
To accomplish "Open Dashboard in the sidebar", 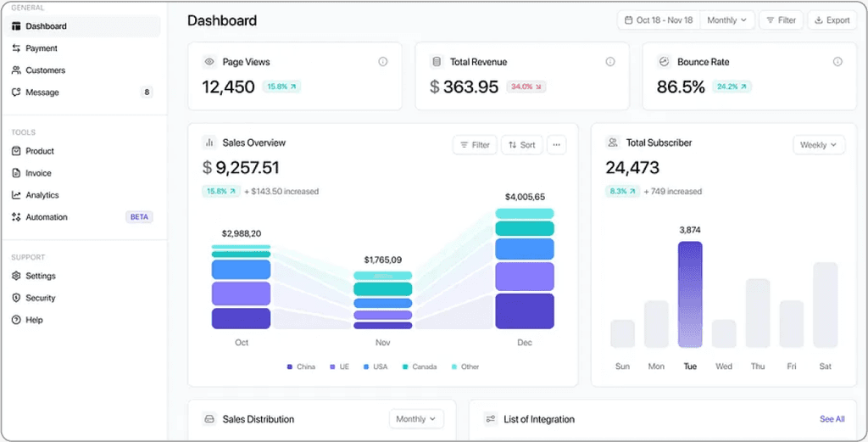I will [81, 26].
